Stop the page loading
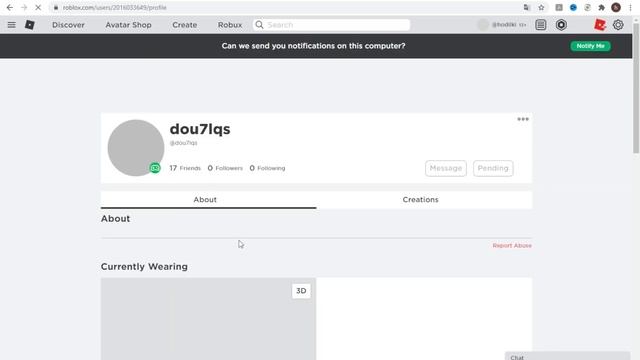 point(38,7)
